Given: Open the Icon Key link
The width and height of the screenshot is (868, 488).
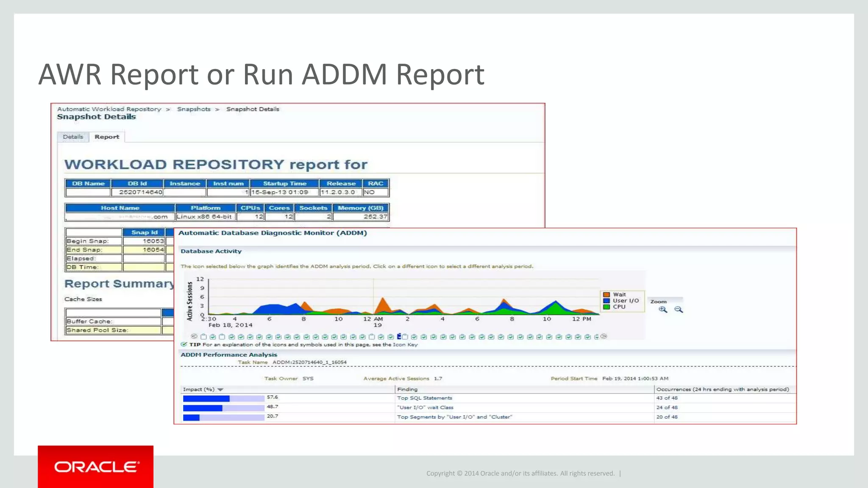Looking at the screenshot, I should pos(405,344).
